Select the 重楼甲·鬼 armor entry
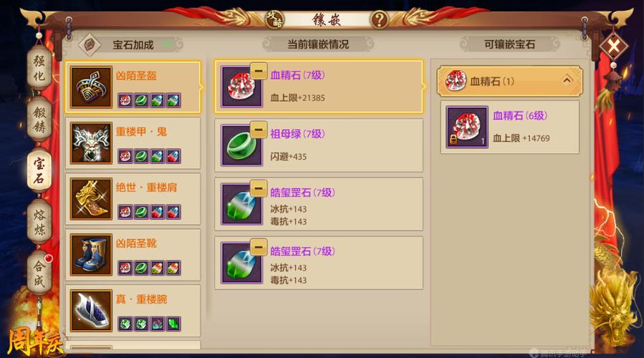 click(133, 143)
